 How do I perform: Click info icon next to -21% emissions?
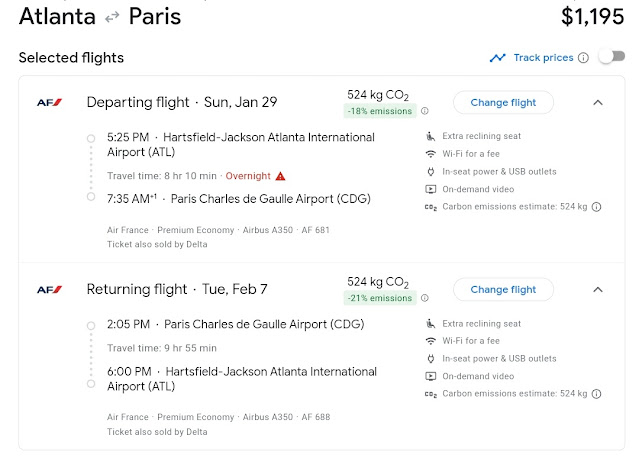tap(425, 298)
